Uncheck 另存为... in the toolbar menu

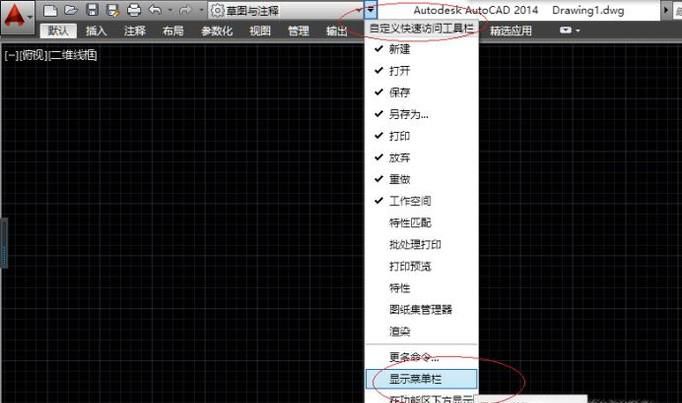(x=421, y=114)
